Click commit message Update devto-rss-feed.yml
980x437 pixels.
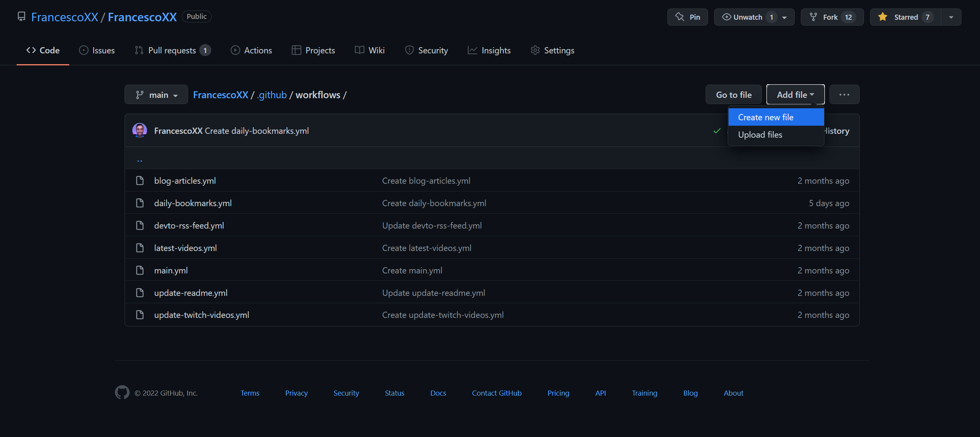(x=432, y=225)
